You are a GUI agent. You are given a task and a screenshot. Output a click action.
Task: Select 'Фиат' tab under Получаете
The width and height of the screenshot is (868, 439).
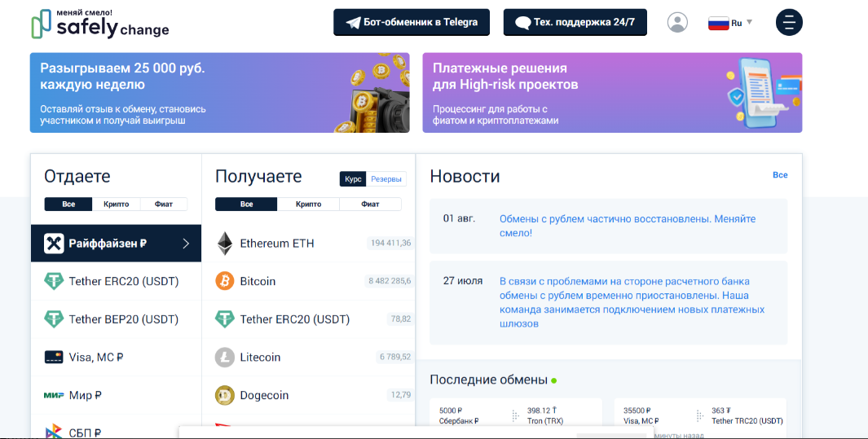(x=370, y=204)
